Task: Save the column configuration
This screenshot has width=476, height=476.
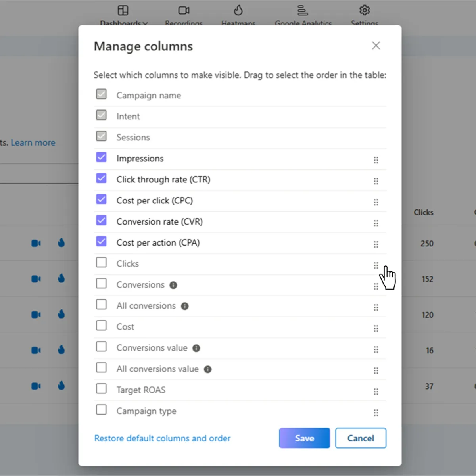Action: (x=304, y=438)
